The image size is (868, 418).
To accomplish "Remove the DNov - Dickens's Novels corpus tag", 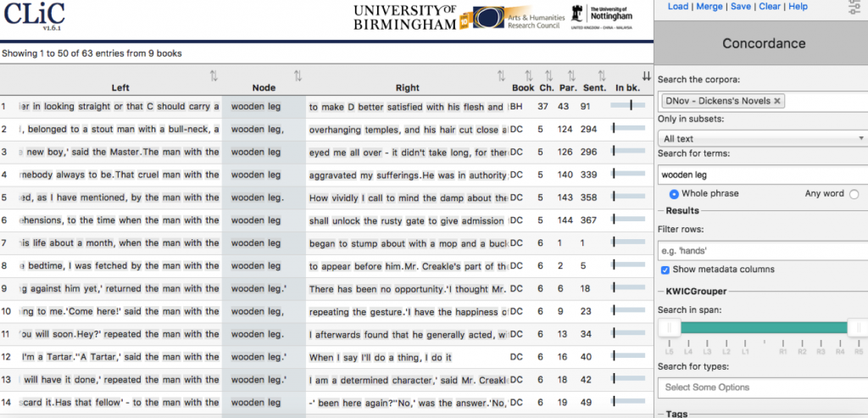I will click(x=777, y=101).
